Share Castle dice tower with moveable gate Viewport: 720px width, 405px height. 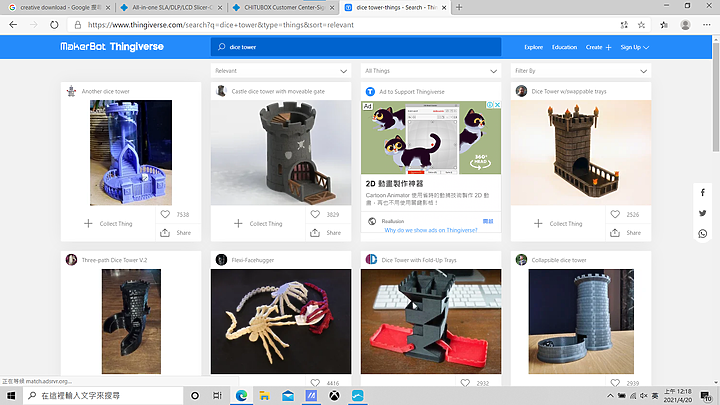coord(326,233)
